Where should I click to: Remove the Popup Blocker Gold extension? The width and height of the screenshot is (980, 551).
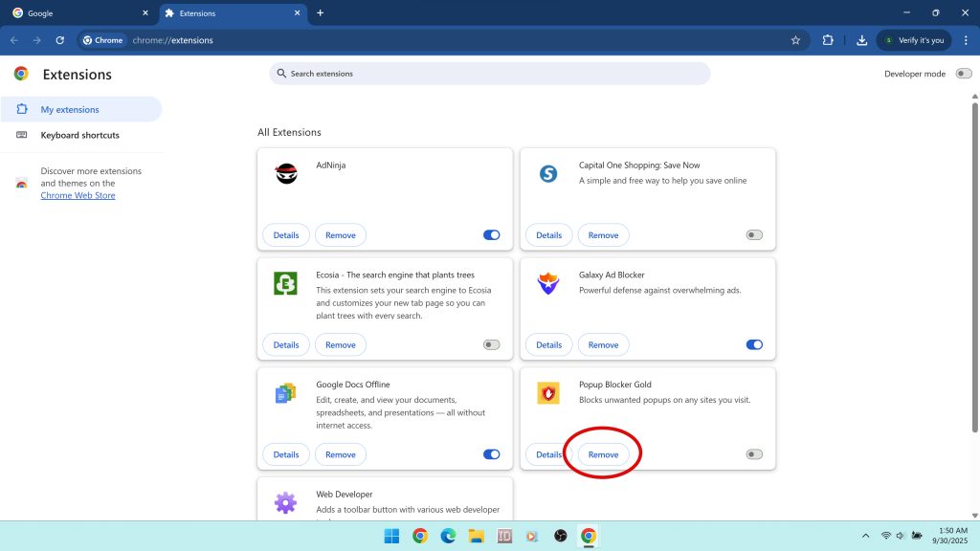(603, 454)
